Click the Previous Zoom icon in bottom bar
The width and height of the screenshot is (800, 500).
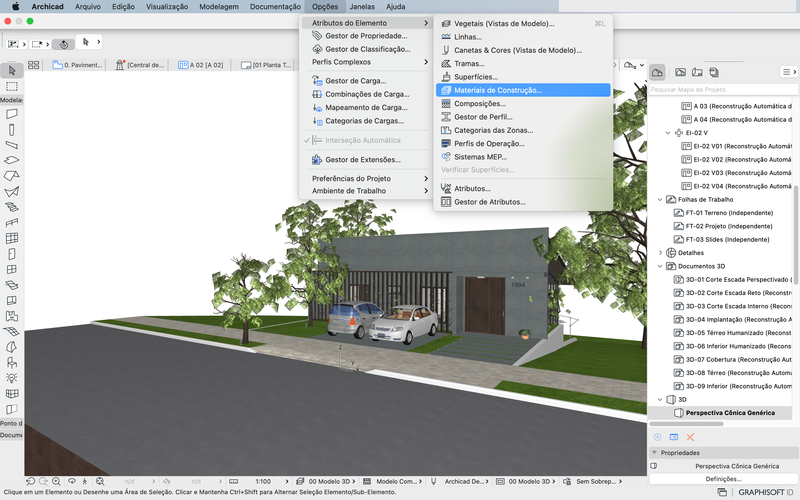coord(31,481)
